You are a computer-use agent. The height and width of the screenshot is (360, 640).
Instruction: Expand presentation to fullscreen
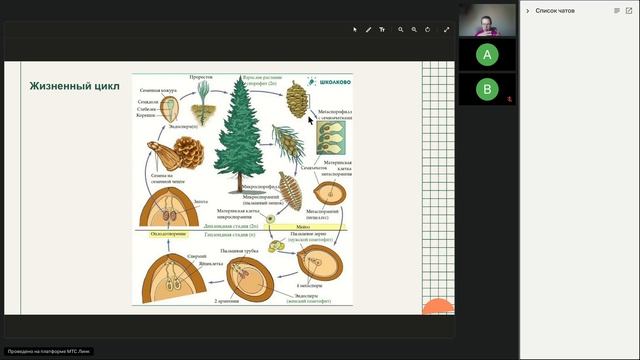447,29
